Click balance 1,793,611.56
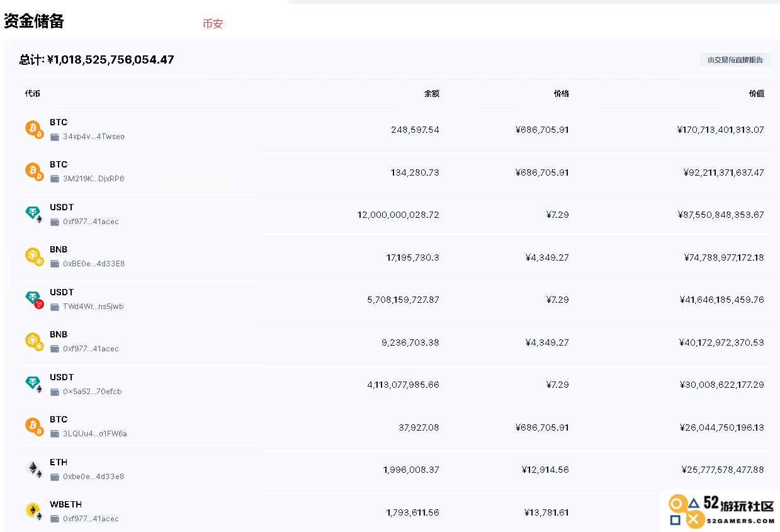 (413, 512)
